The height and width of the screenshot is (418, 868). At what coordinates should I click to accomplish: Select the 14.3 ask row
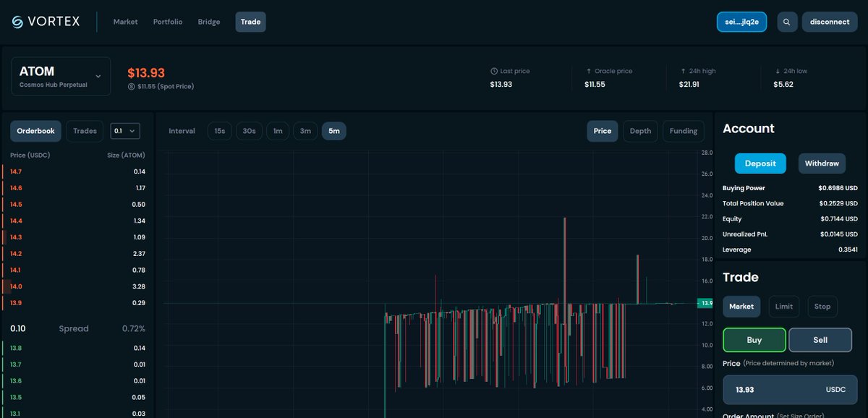pyautogui.click(x=77, y=237)
